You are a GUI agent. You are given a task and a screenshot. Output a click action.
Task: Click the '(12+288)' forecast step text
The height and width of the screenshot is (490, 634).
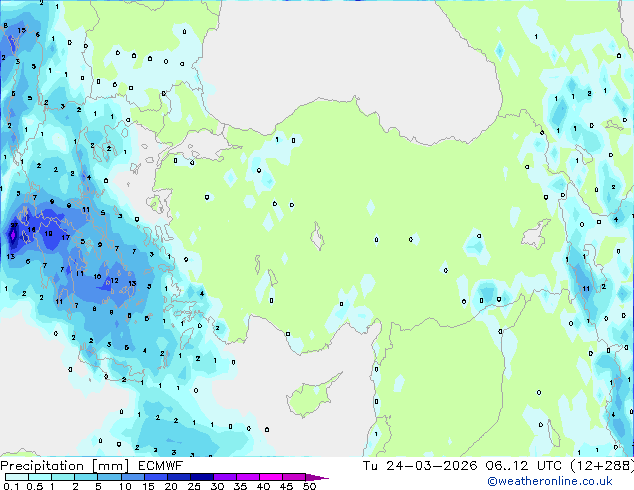(x=602, y=466)
